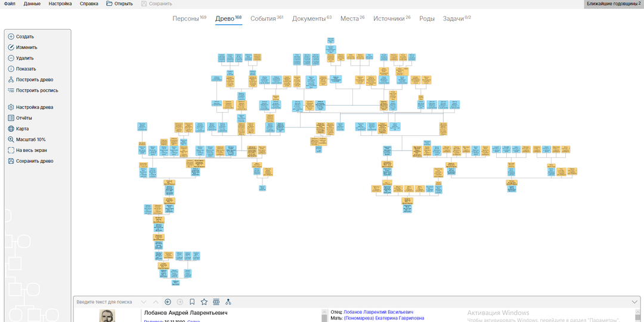Open the Справка menu
644x322 pixels.
click(89, 4)
